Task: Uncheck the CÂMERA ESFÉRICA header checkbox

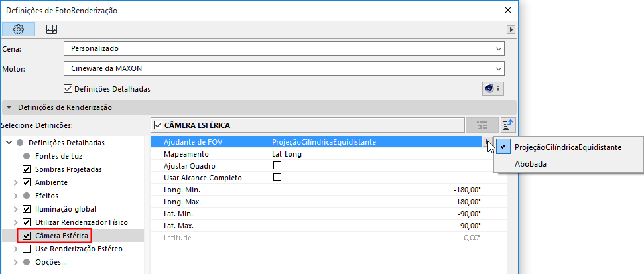Action: (x=157, y=125)
